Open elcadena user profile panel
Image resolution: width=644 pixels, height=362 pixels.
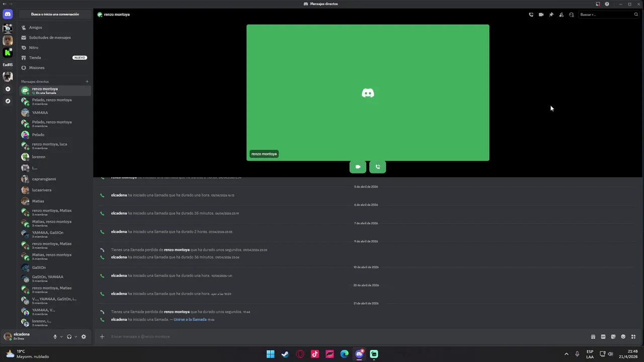(x=27, y=336)
